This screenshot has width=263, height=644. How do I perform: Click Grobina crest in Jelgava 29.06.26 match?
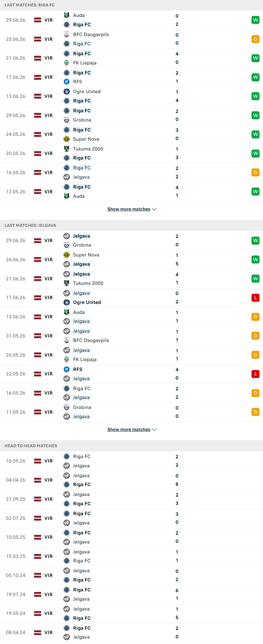(67, 245)
